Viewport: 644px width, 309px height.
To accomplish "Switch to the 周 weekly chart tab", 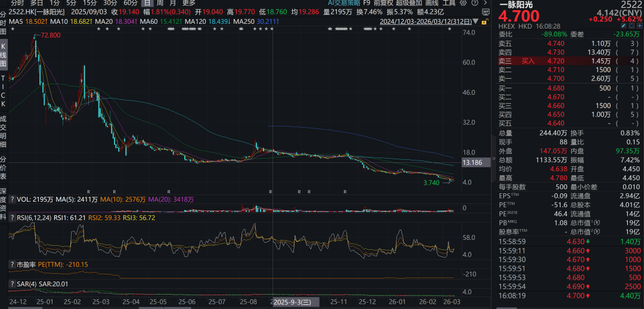I will pyautogui.click(x=160, y=3).
